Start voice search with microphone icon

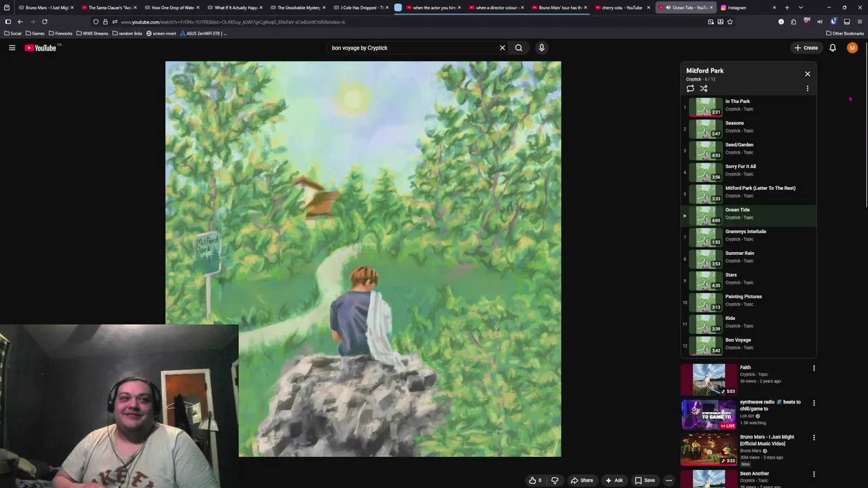click(x=541, y=47)
